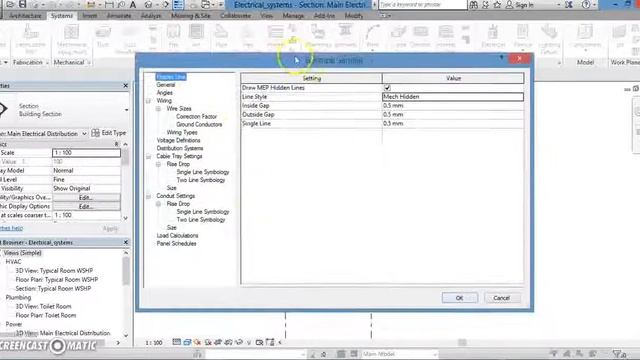The width and height of the screenshot is (640, 360).
Task: Open the Properties help link
Action: 11,228
